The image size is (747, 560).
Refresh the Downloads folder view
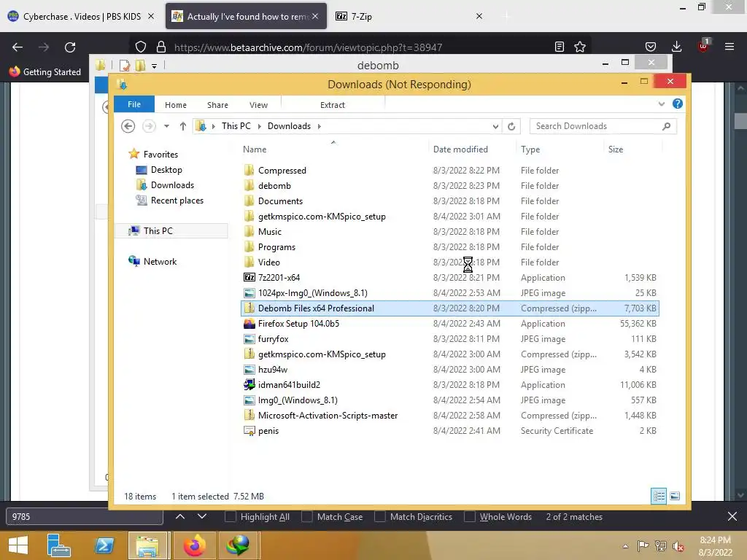tap(511, 126)
